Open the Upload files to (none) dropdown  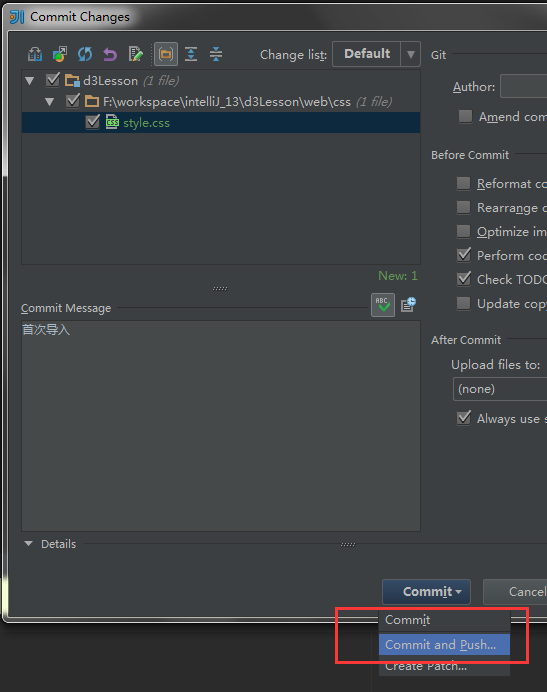click(500, 389)
